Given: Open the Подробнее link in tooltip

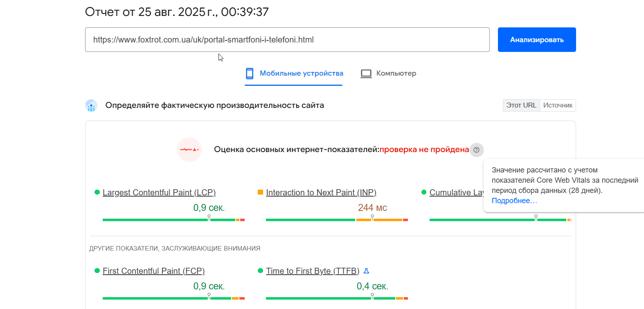Looking at the screenshot, I should (x=514, y=201).
